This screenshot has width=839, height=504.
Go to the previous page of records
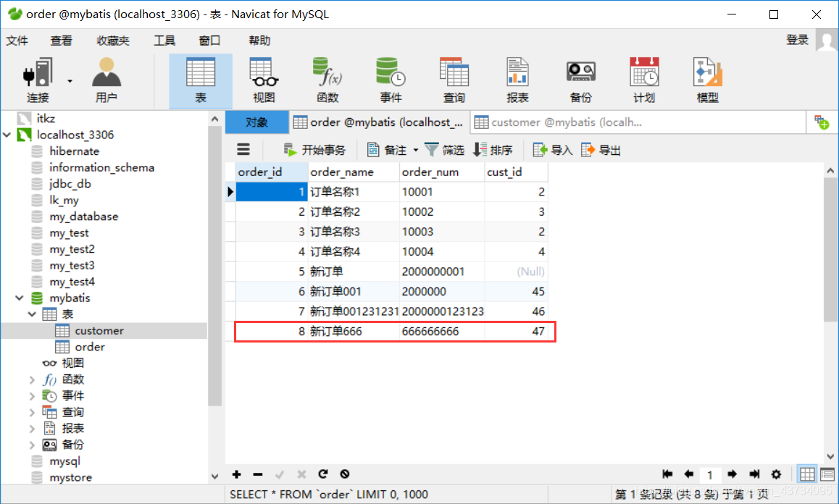pyautogui.click(x=688, y=474)
